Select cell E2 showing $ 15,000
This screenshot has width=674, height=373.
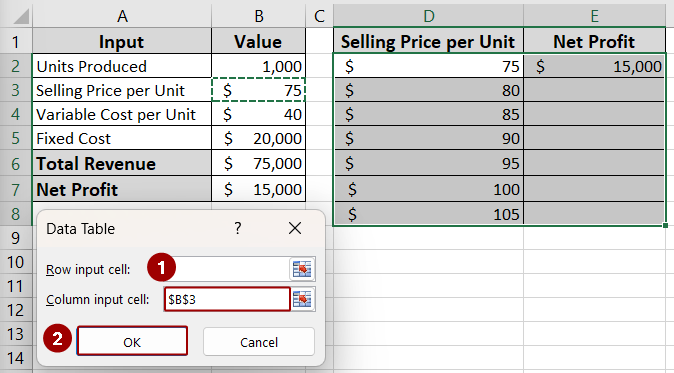594,66
